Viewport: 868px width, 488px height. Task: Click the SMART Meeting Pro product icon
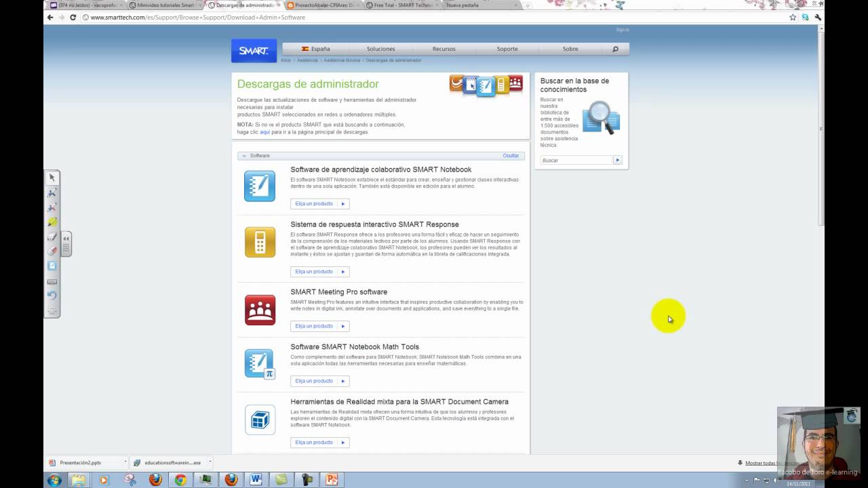(260, 310)
